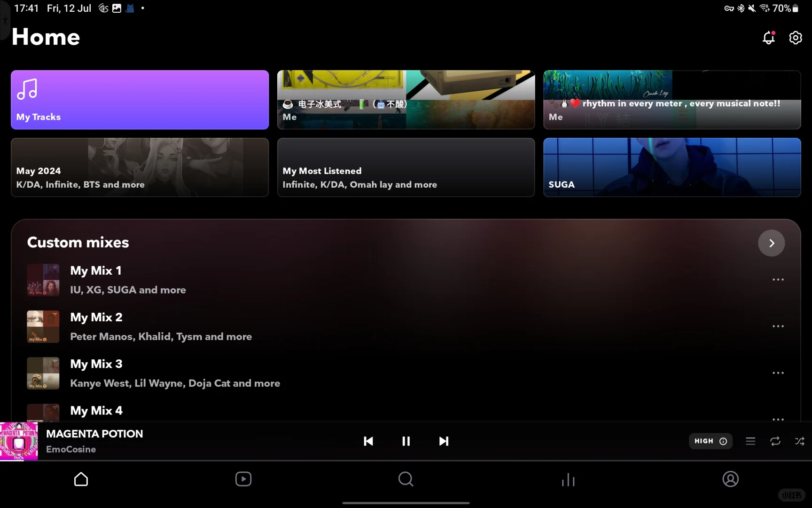812x508 pixels.
Task: Tap the gallery notification icon in status bar
Action: tap(117, 8)
